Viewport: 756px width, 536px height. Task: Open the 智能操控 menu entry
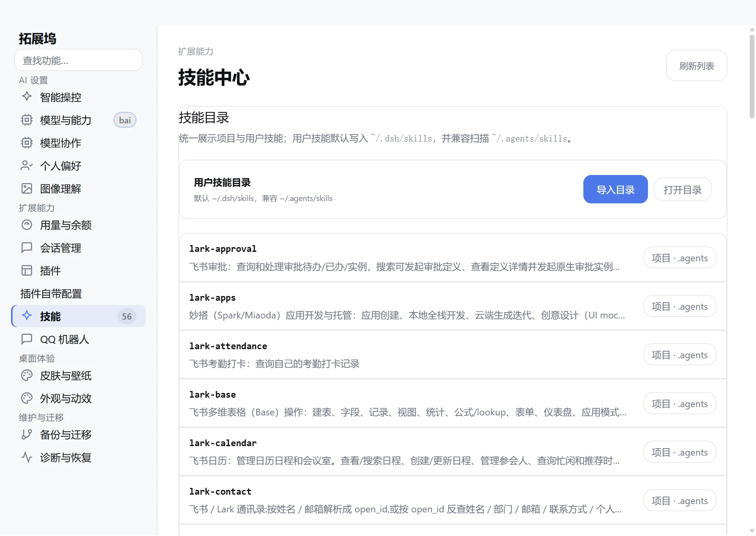click(x=78, y=97)
